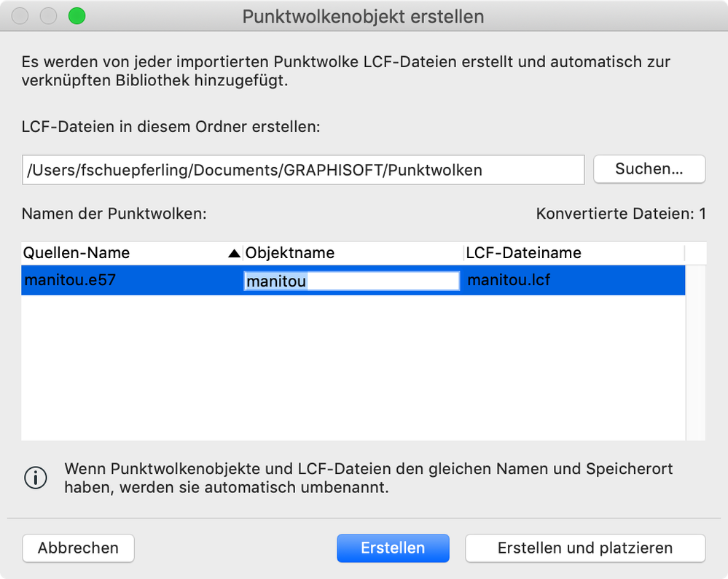The image size is (728, 579).
Task: Confirm with the blue Erstellen button
Action: (393, 548)
